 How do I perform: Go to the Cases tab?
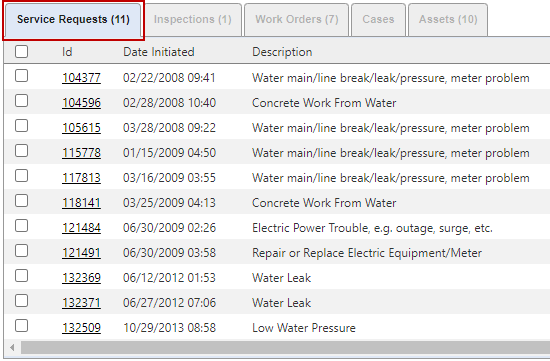pyautogui.click(x=378, y=20)
